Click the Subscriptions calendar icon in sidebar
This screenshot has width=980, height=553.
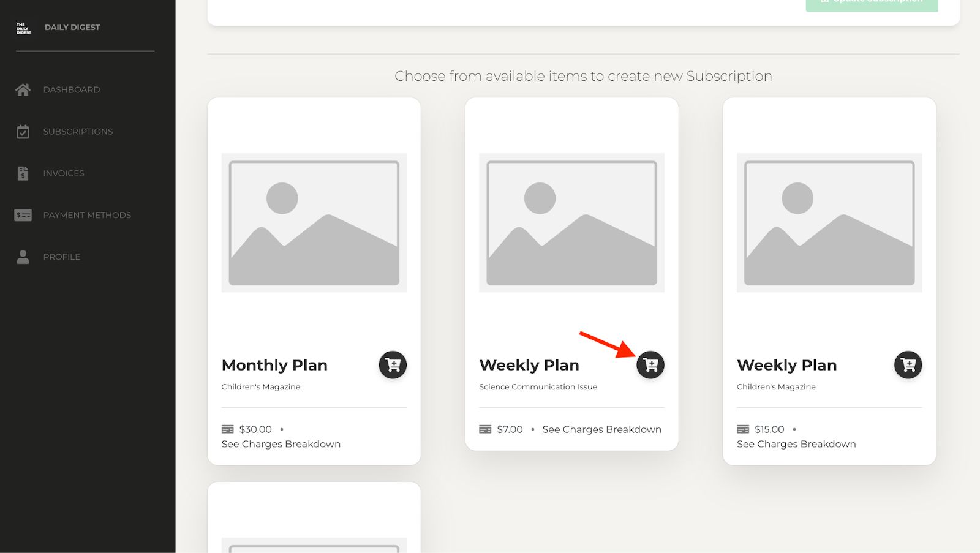pyautogui.click(x=23, y=131)
